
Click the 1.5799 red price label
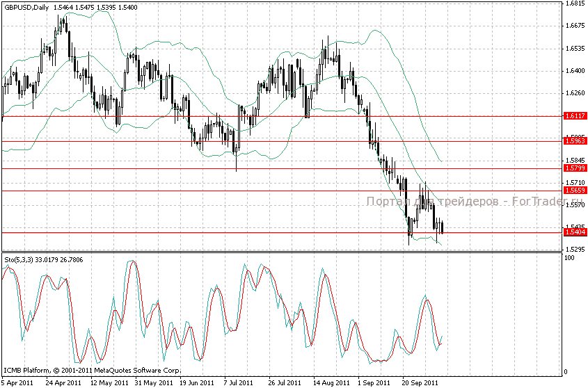575,168
